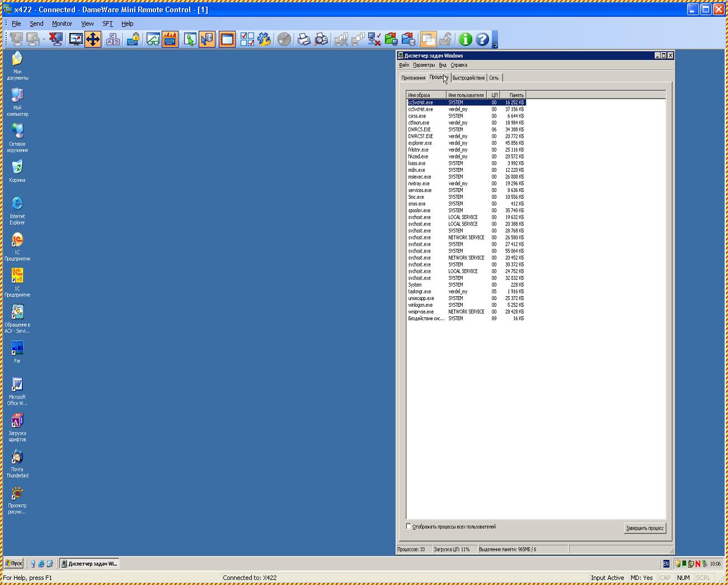Click the Пуск start button
Image resolution: width=728 pixels, height=585 pixels.
(x=14, y=564)
